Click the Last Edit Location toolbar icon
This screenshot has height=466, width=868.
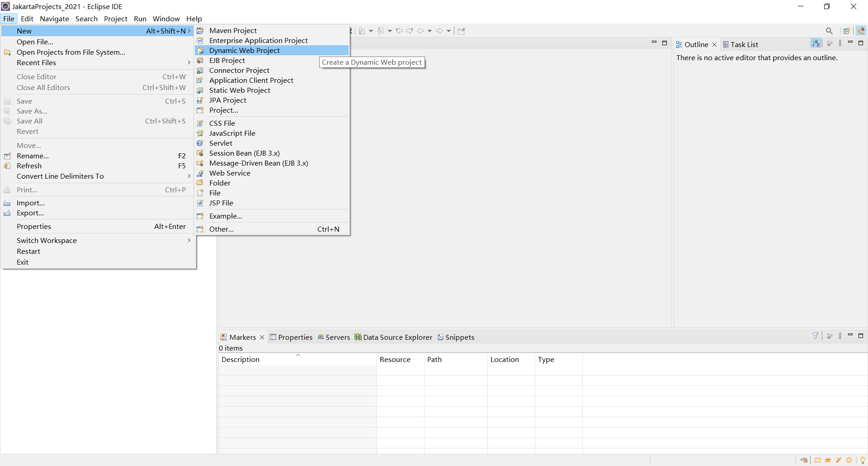[x=399, y=31]
